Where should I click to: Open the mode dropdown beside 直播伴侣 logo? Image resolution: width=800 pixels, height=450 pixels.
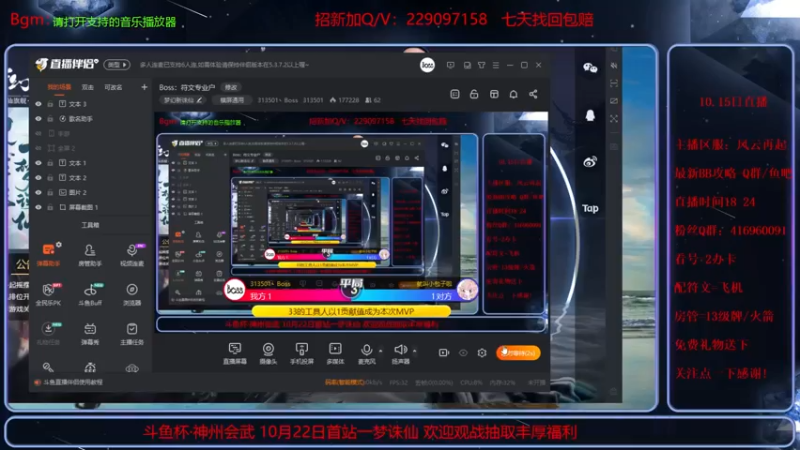117,65
